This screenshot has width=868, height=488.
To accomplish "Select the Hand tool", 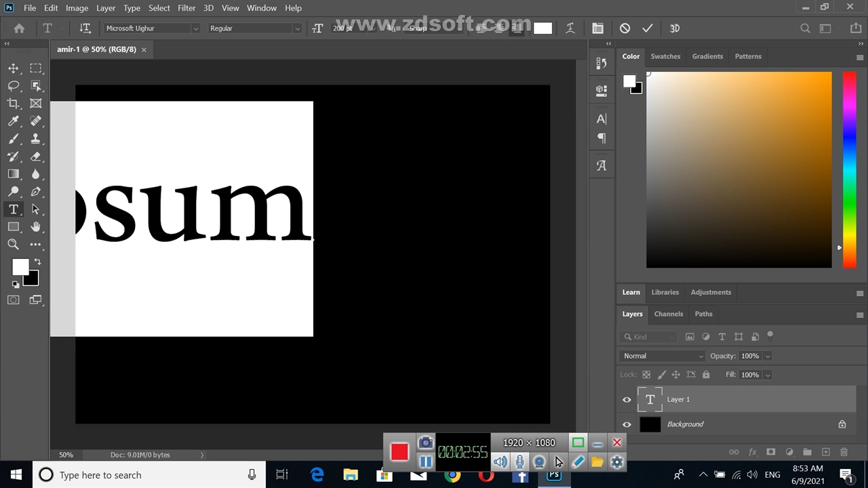I will (x=36, y=227).
